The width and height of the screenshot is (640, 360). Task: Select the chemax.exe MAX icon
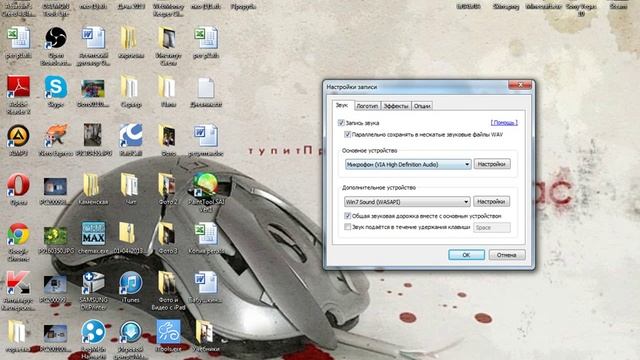[93, 233]
